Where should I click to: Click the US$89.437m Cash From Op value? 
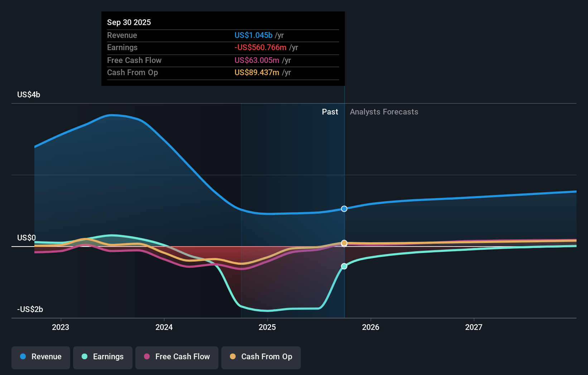[256, 73]
